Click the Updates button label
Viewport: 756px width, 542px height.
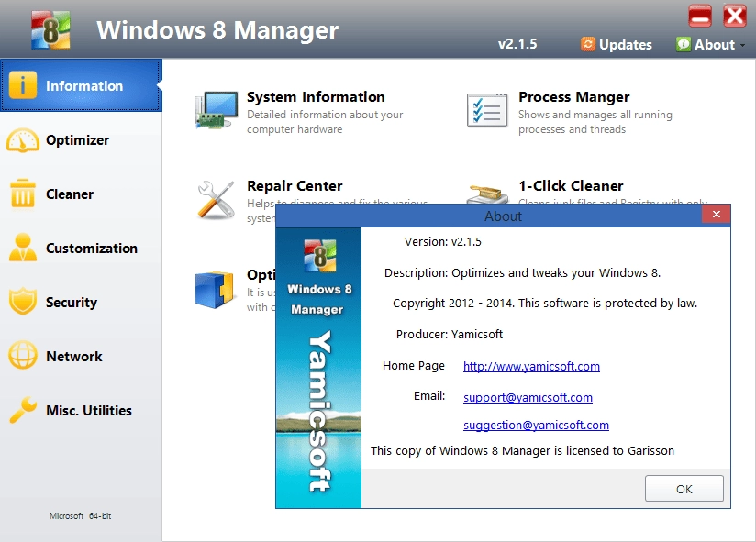626,45
